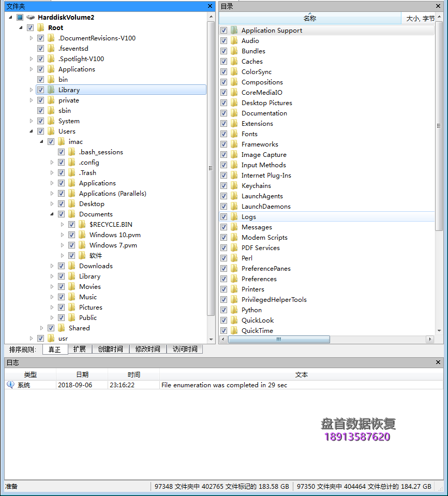Collapse the Documents tree node
Screen dimensions: 448x496
coord(52,214)
